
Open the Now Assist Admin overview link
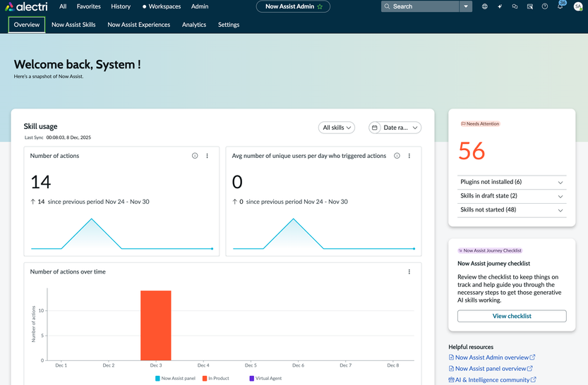pyautogui.click(x=492, y=357)
